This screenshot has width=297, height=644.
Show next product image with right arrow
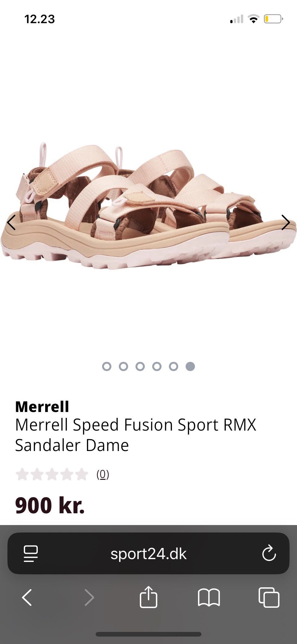[x=286, y=222]
